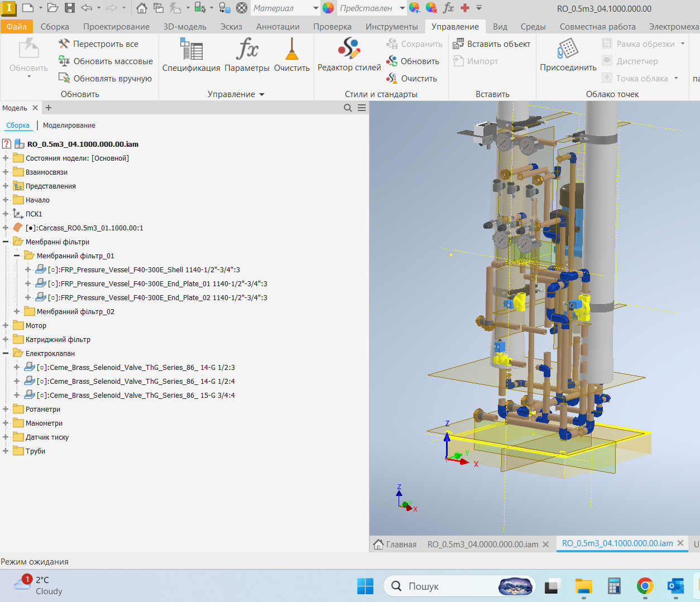700x602 pixels.
Task: Click the New file icon in quick access toolbar
Action: pyautogui.click(x=27, y=8)
